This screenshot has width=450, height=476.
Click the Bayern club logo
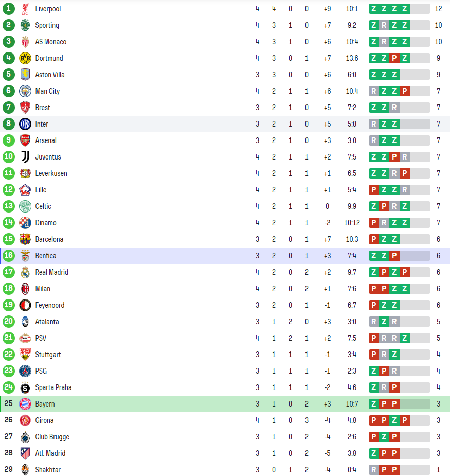tap(25, 404)
